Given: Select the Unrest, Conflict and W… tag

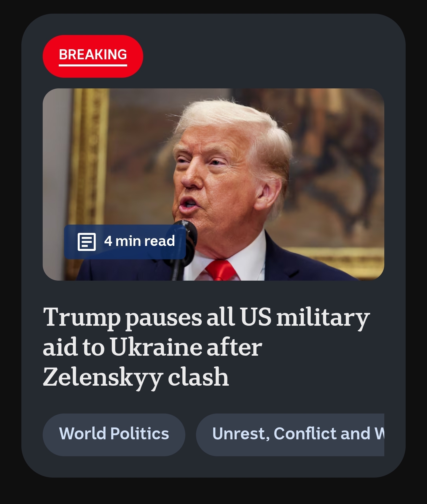Looking at the screenshot, I should coord(290,435).
